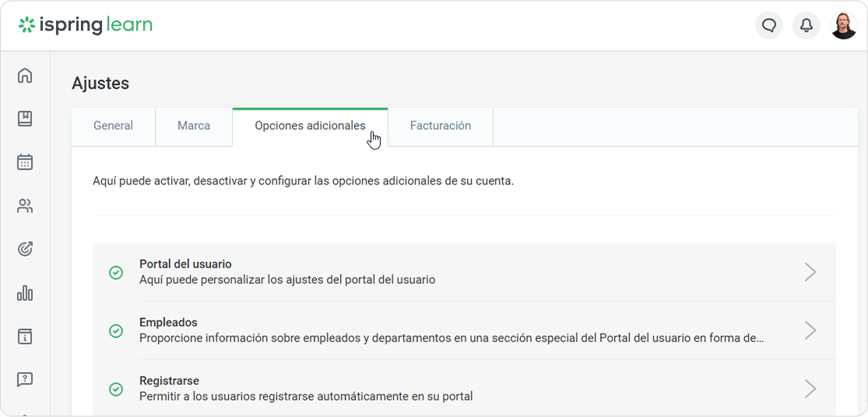Switch to the General tab
The image size is (868, 417).
114,126
